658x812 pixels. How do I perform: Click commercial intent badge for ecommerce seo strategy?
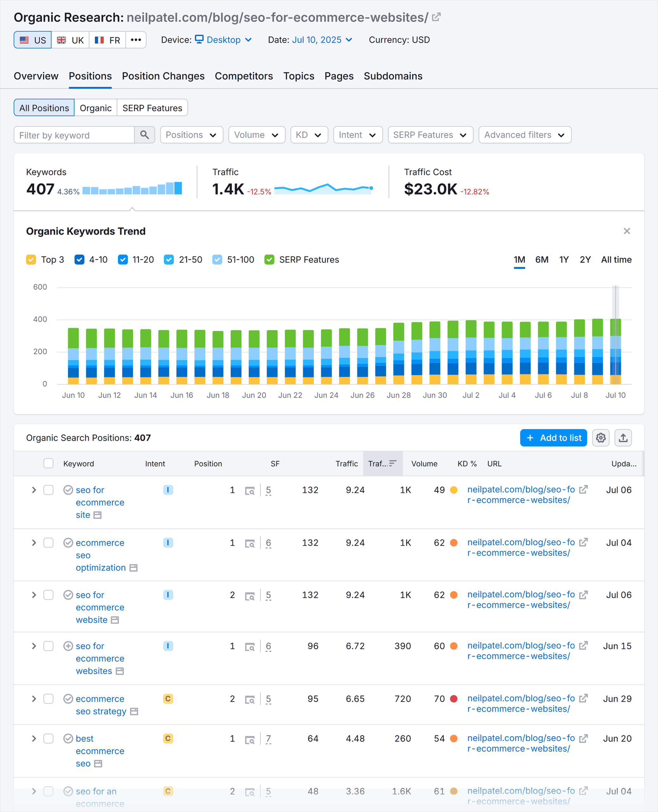(x=168, y=699)
